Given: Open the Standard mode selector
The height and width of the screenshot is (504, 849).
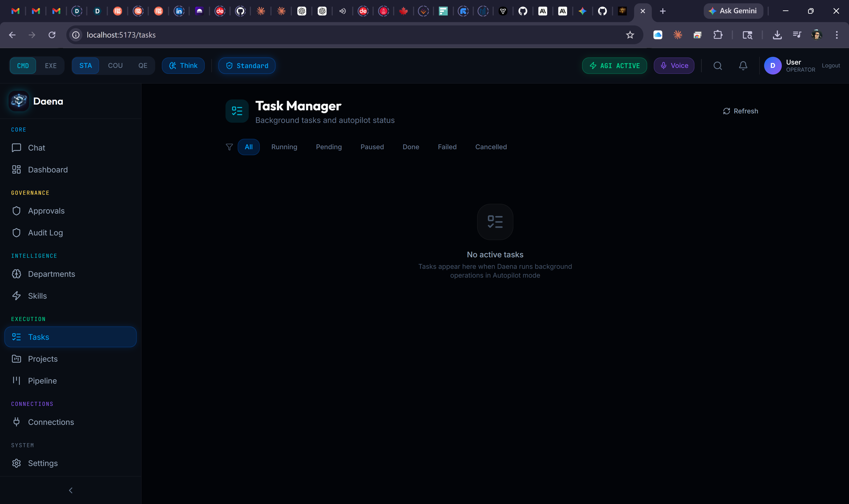Looking at the screenshot, I should coord(247,66).
